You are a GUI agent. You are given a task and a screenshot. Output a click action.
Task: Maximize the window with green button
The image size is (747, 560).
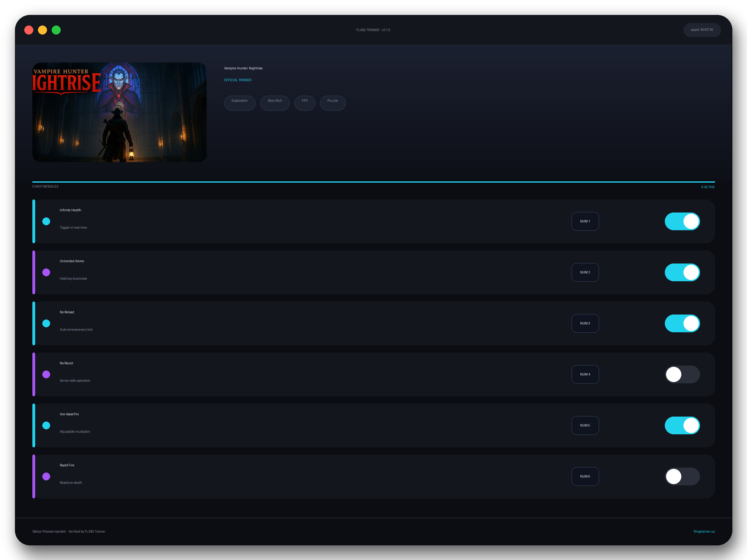[56, 30]
